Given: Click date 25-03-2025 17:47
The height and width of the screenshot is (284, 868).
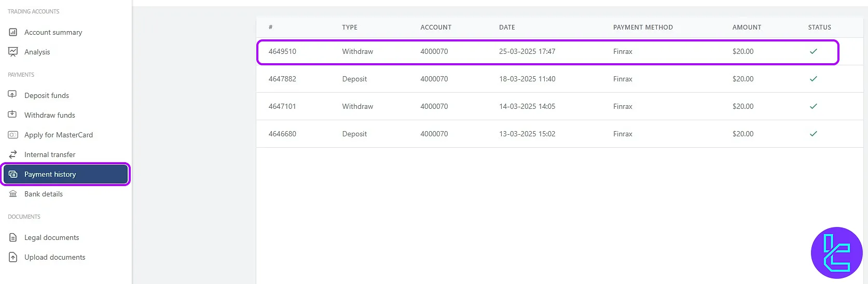Looking at the screenshot, I should [x=527, y=51].
